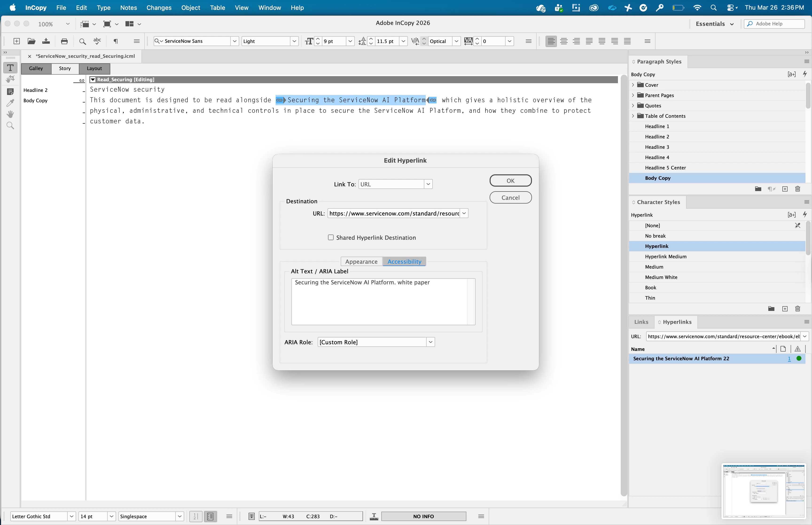Select the Note tool
Viewport: 812px width, 525px height.
click(x=10, y=91)
